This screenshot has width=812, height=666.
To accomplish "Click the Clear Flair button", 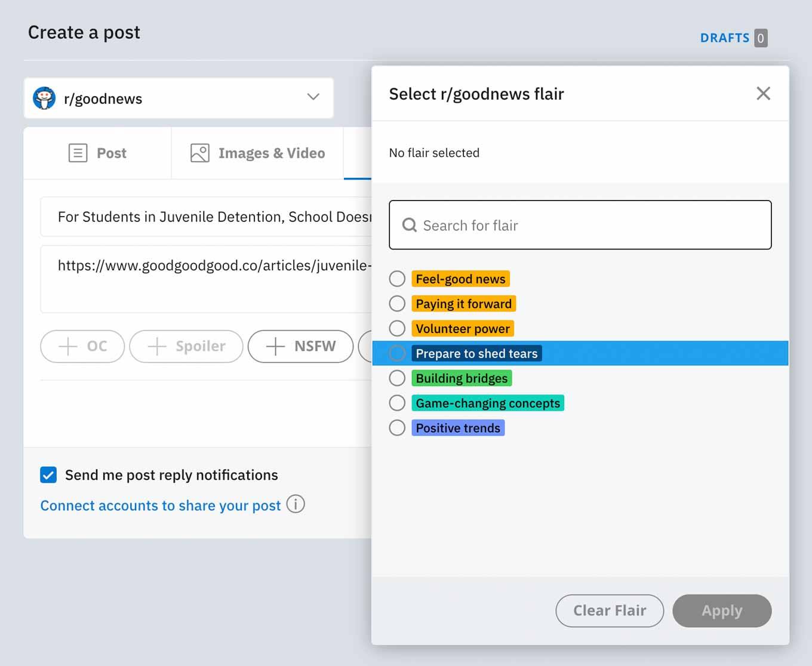I will [x=610, y=610].
